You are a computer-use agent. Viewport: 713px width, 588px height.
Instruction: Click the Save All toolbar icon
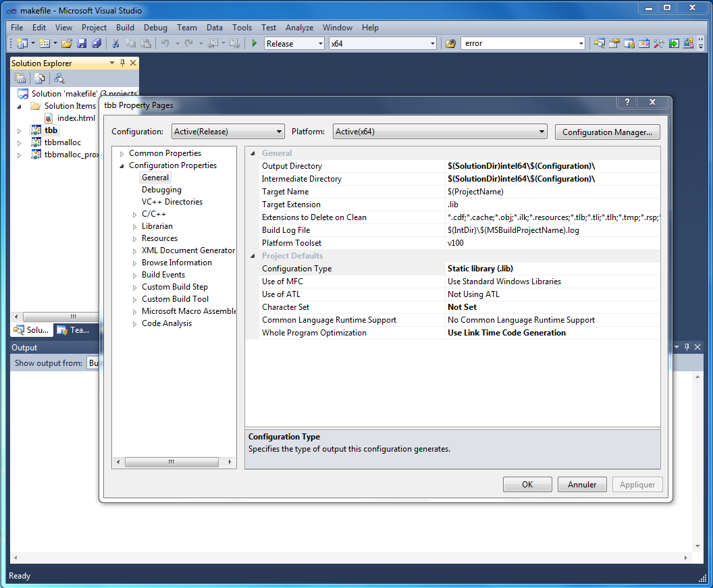pos(97,43)
